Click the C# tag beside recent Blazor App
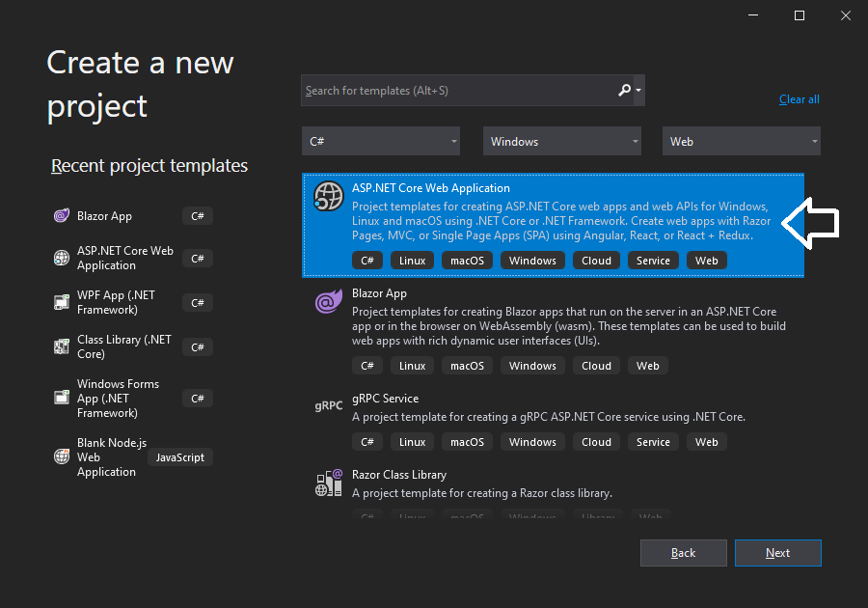This screenshot has width=868, height=608. point(198,216)
